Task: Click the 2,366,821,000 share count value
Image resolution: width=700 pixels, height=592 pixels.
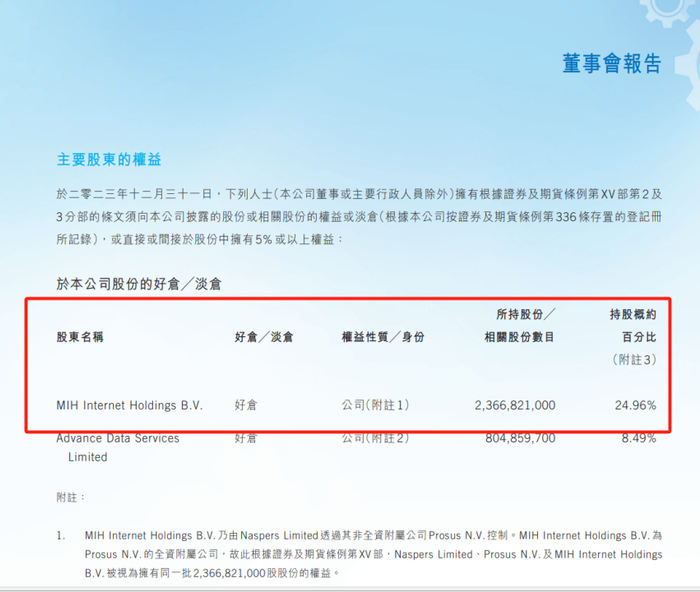Action: [515, 405]
